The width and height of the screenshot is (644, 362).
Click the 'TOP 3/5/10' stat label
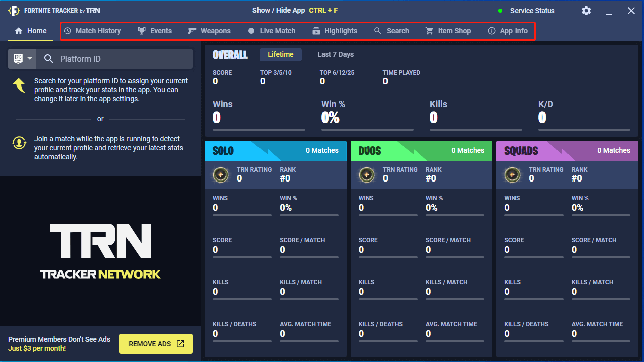pyautogui.click(x=276, y=73)
